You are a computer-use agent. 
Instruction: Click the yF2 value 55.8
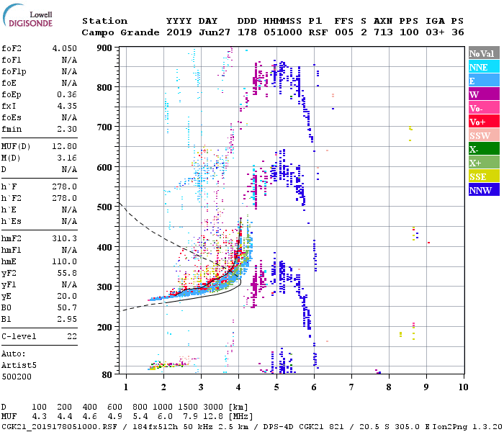click(x=67, y=273)
